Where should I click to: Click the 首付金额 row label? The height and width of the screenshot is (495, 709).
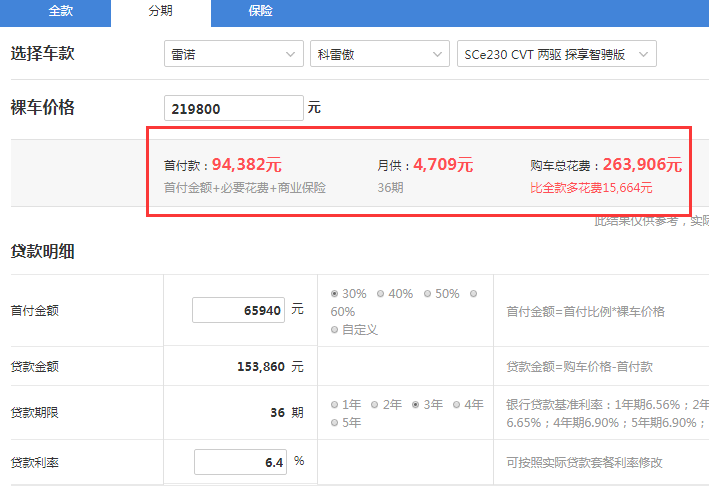35,311
